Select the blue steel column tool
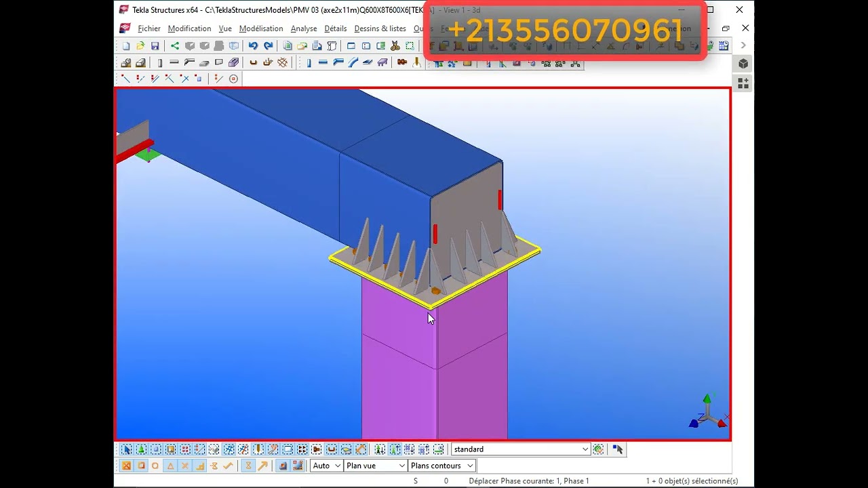Image resolution: width=868 pixels, height=488 pixels. click(309, 62)
